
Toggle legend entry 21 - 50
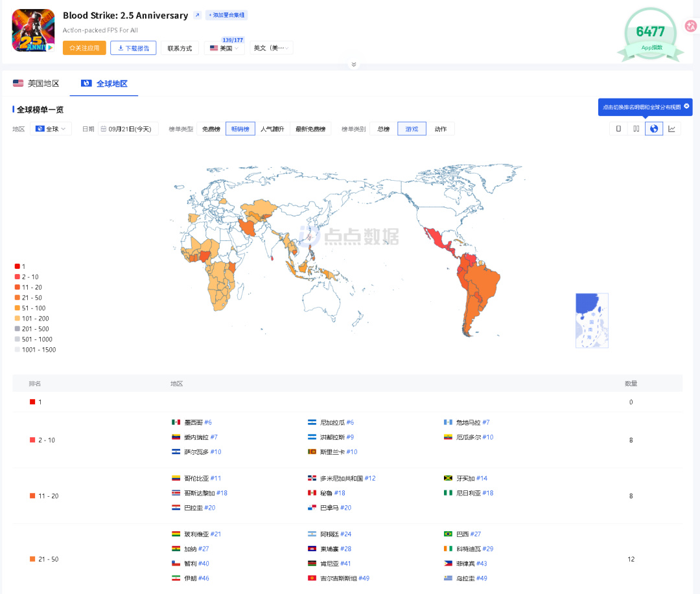[28, 298]
